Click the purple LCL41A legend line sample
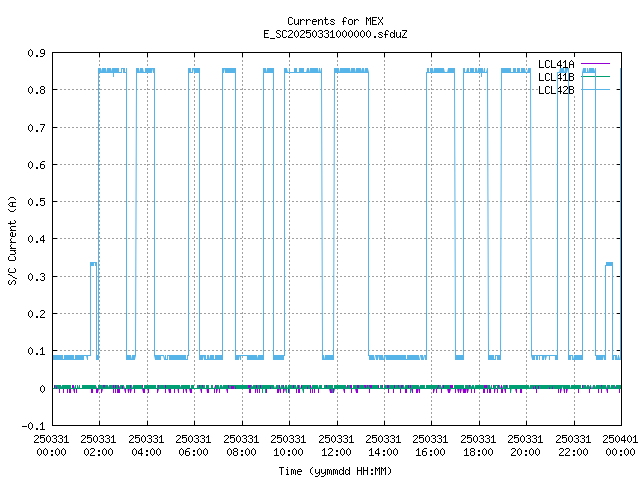640x480 pixels. 596,64
